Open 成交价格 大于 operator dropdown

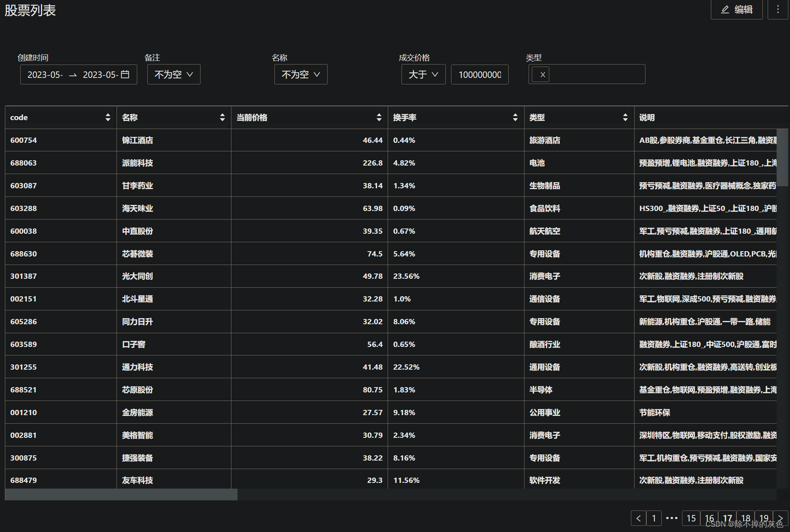coord(423,74)
